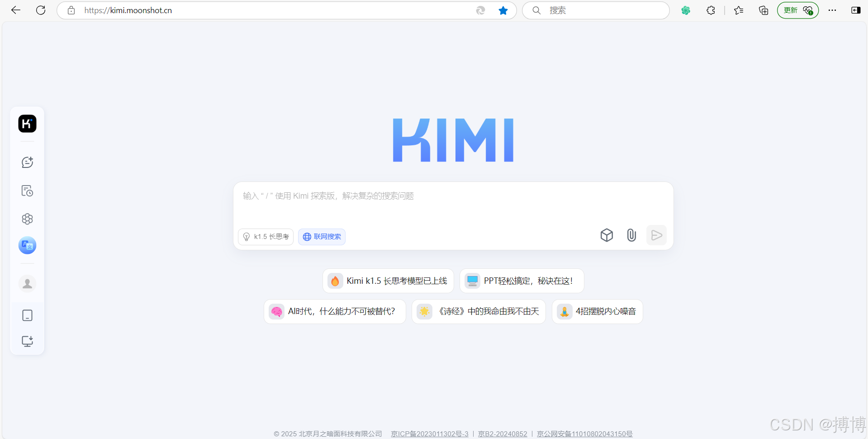Open the user profile avatar

27,284
